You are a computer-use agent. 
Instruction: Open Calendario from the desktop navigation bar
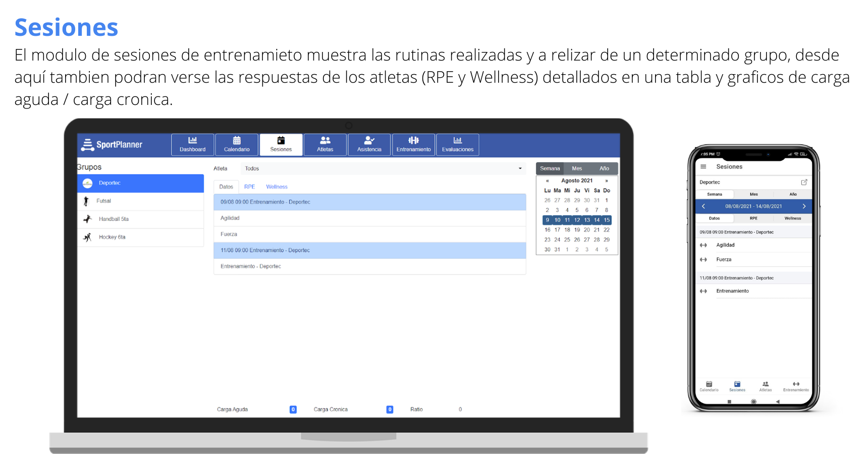click(237, 144)
